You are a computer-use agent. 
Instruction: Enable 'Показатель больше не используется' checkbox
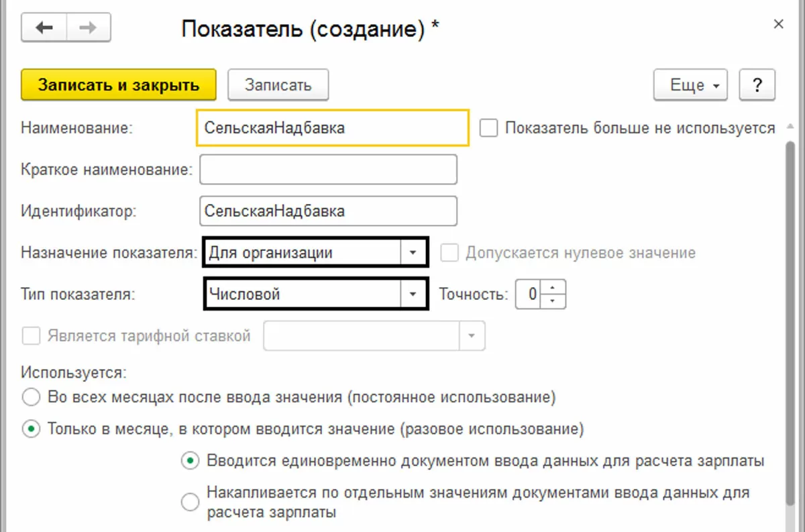(x=489, y=128)
